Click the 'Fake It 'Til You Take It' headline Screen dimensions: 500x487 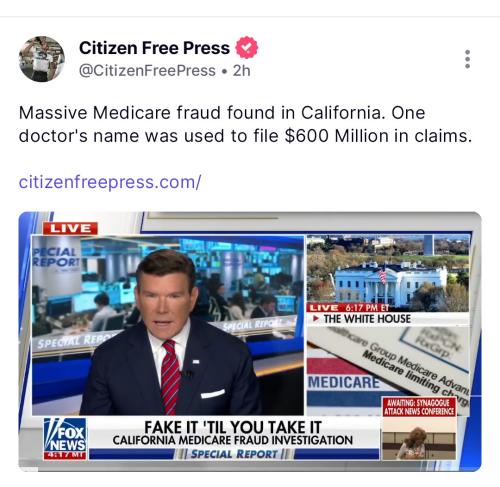(x=233, y=427)
